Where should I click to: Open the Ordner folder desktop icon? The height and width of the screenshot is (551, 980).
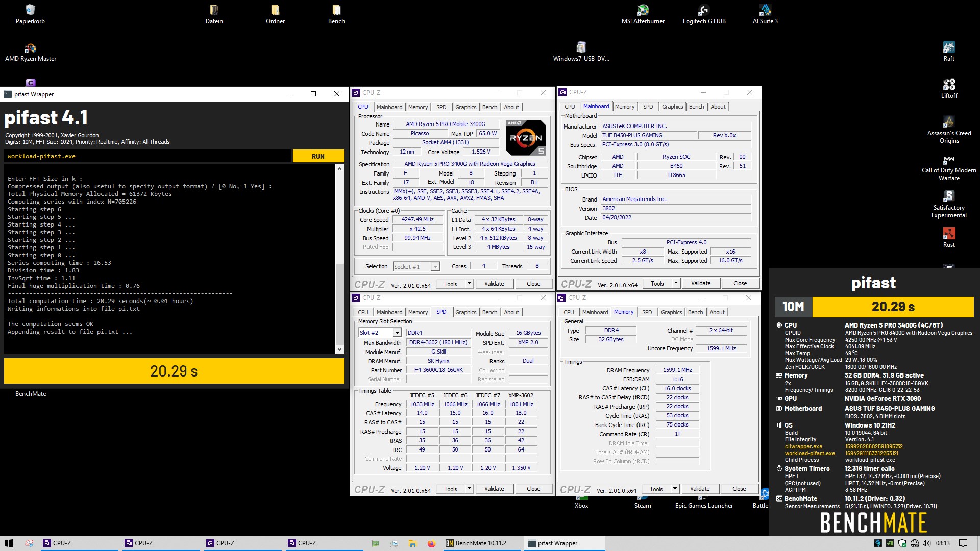(275, 14)
